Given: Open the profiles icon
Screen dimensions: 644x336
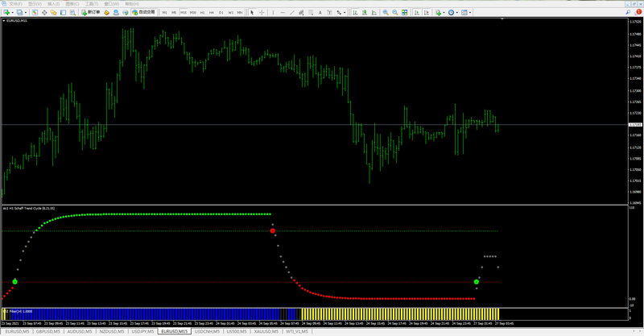Looking at the screenshot, I should 19,13.
